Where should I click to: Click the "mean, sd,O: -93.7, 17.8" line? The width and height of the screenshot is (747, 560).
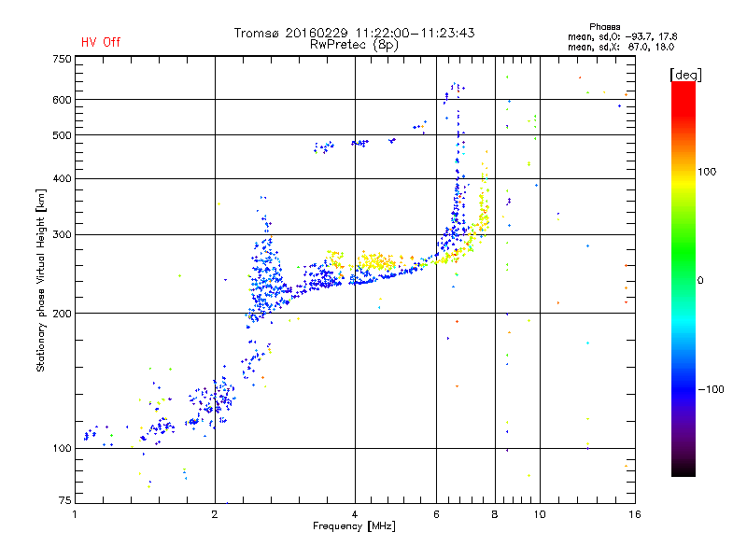[x=622, y=36]
